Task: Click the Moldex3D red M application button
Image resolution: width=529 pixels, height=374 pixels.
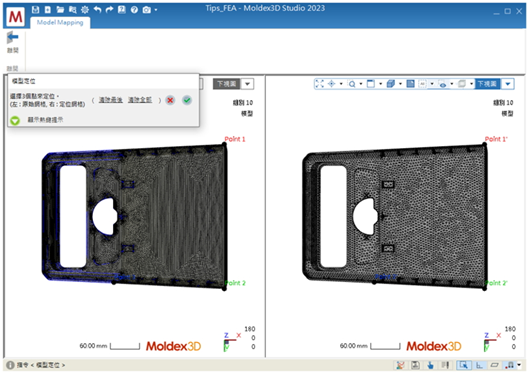Action: [x=16, y=16]
